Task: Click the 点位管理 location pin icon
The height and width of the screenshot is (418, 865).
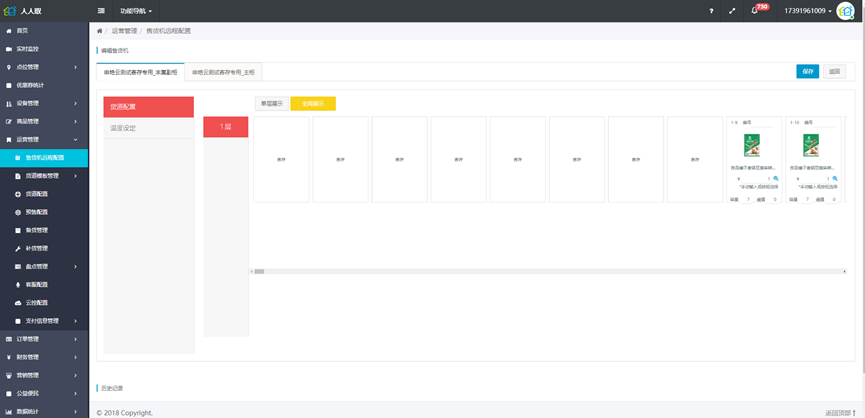Action: pyautogui.click(x=8, y=67)
